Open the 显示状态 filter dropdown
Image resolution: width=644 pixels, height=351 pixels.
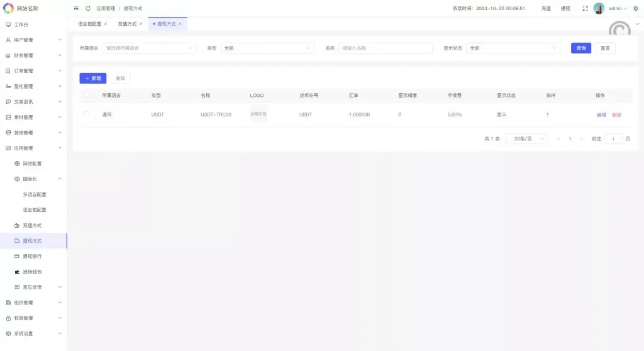pos(513,48)
